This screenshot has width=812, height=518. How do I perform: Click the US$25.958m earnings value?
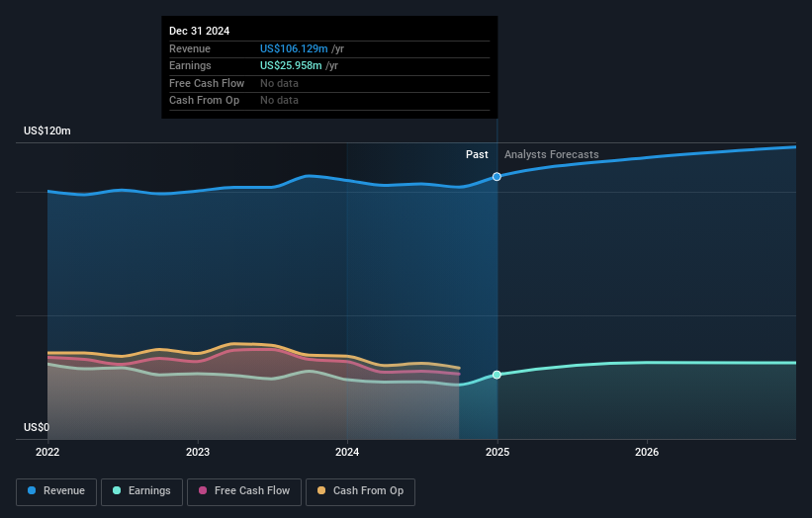tap(291, 65)
